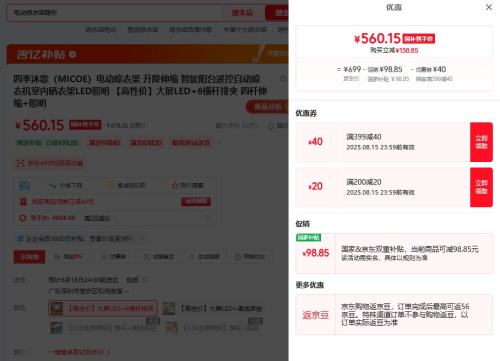This screenshot has height=361, width=500.
Task: Click the green 国补补贴 tag in 促销
Action: (x=309, y=237)
